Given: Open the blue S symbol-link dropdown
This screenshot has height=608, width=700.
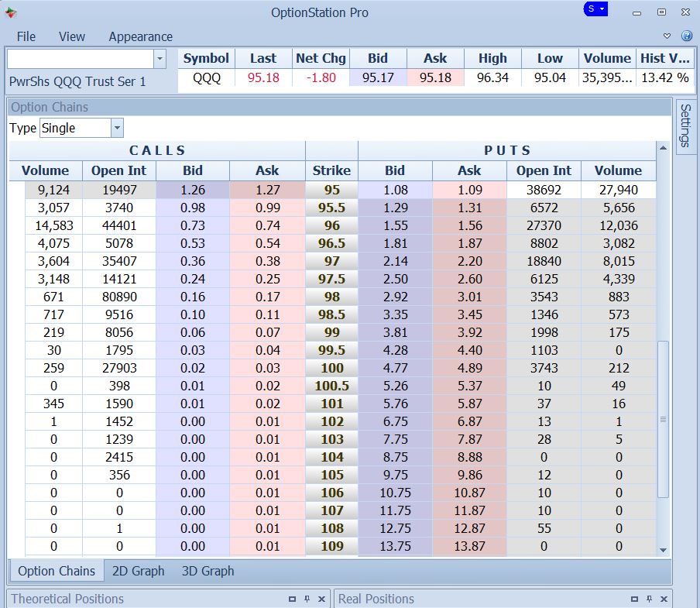Looking at the screenshot, I should 596,9.
